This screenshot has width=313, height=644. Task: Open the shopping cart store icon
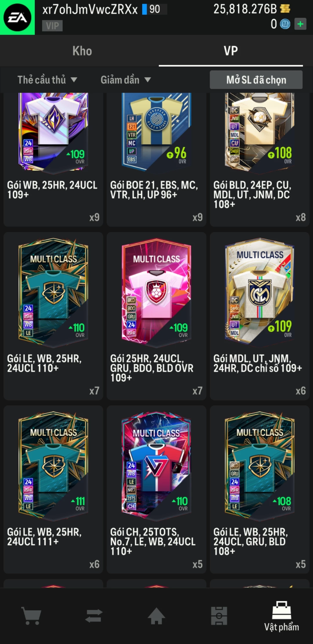tap(32, 616)
